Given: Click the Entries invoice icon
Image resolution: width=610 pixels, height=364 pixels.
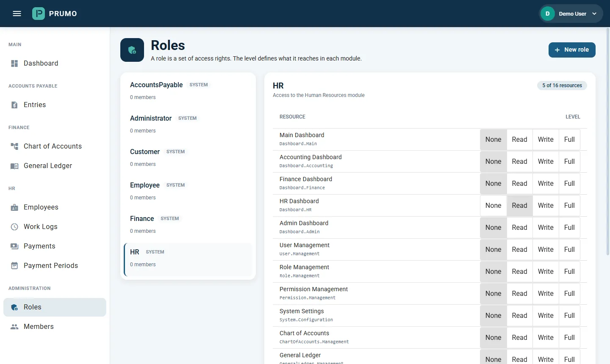Looking at the screenshot, I should pos(14,105).
